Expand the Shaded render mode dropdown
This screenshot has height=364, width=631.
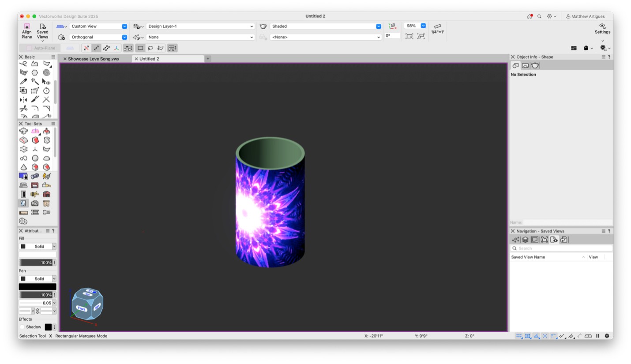tap(326, 26)
